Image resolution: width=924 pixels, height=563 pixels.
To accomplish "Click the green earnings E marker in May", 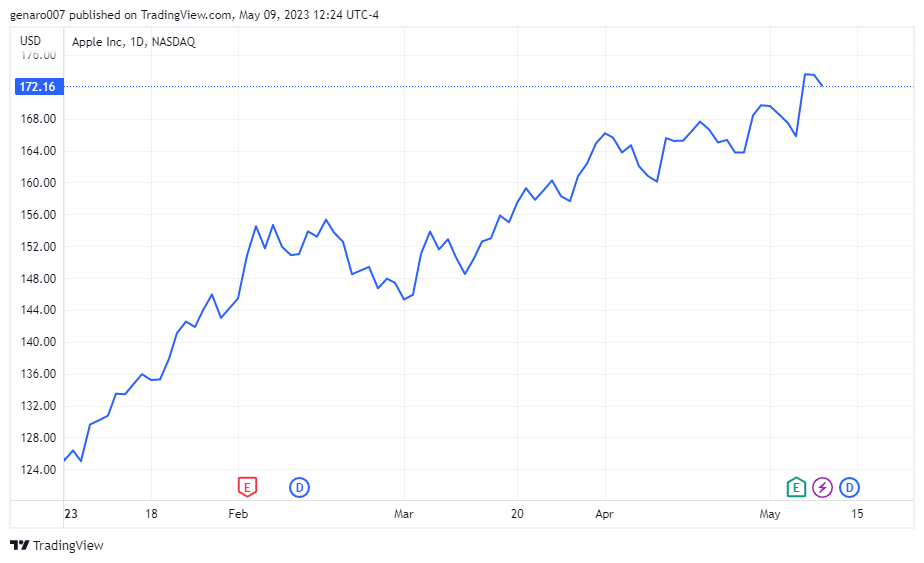I will coord(796,487).
